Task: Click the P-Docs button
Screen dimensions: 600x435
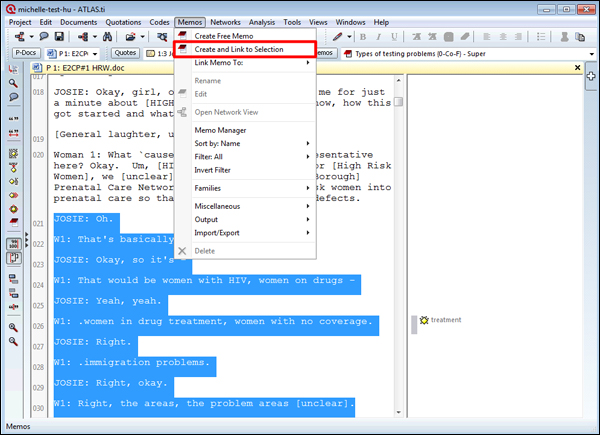Action: click(x=24, y=52)
